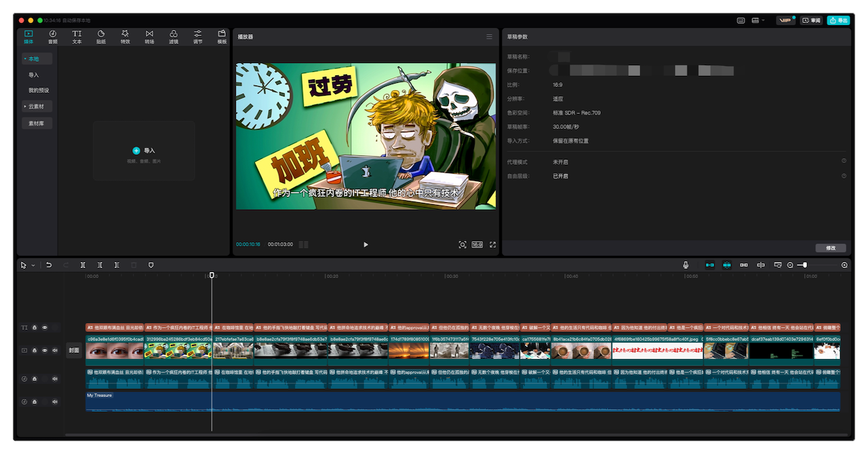
Task: Click the VIP badge
Action: coord(785,20)
